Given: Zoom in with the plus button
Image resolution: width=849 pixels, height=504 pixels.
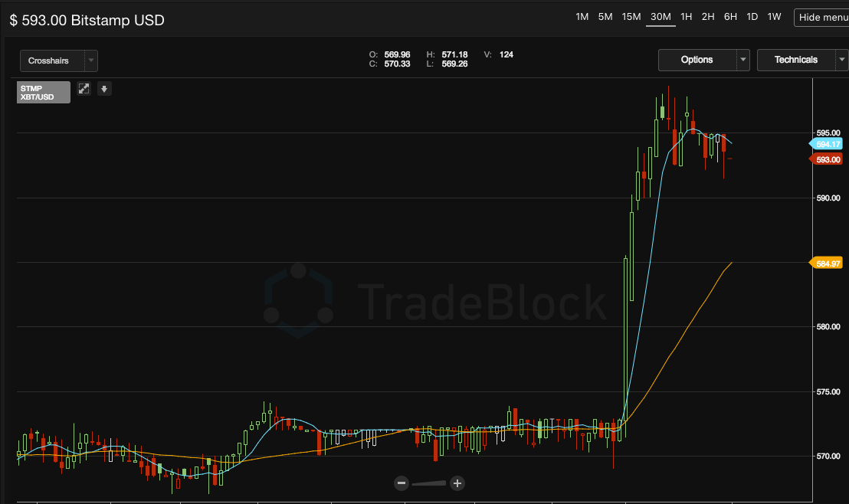Looking at the screenshot, I should pyautogui.click(x=457, y=483).
